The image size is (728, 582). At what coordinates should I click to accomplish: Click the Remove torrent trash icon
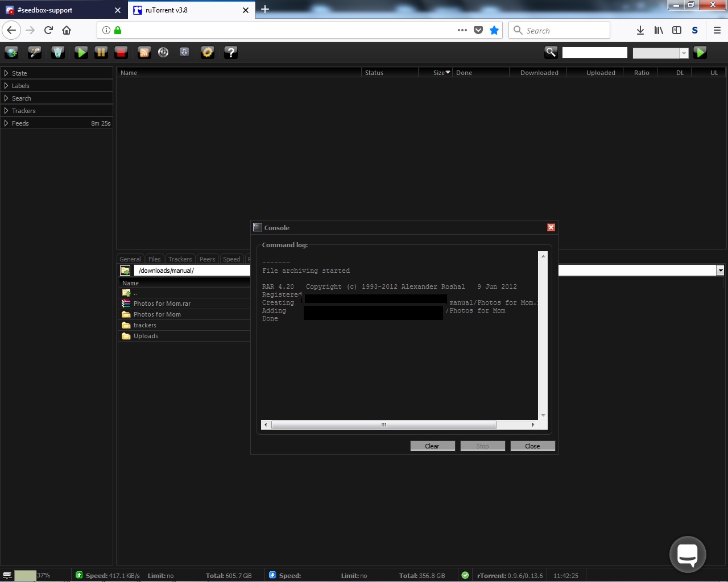pos(58,53)
